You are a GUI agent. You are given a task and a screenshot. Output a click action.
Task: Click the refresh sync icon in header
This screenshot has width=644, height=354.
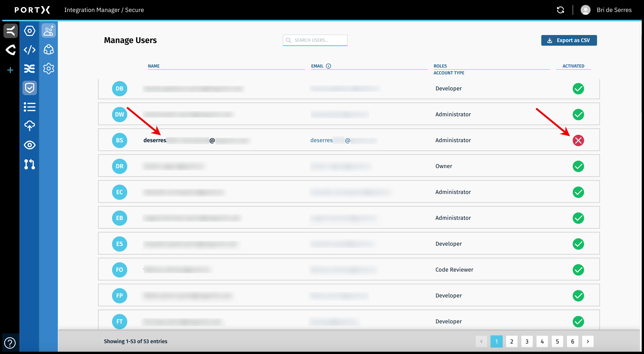click(x=560, y=10)
